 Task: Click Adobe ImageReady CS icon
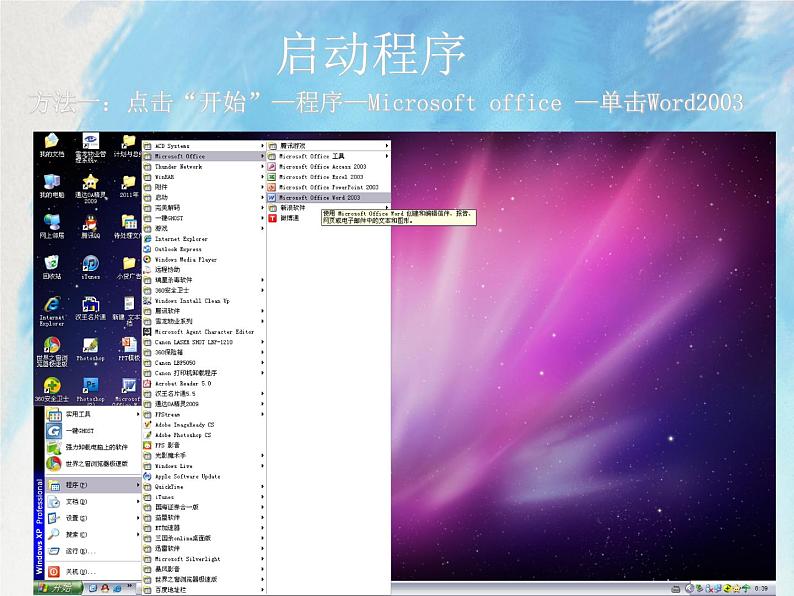click(147, 424)
